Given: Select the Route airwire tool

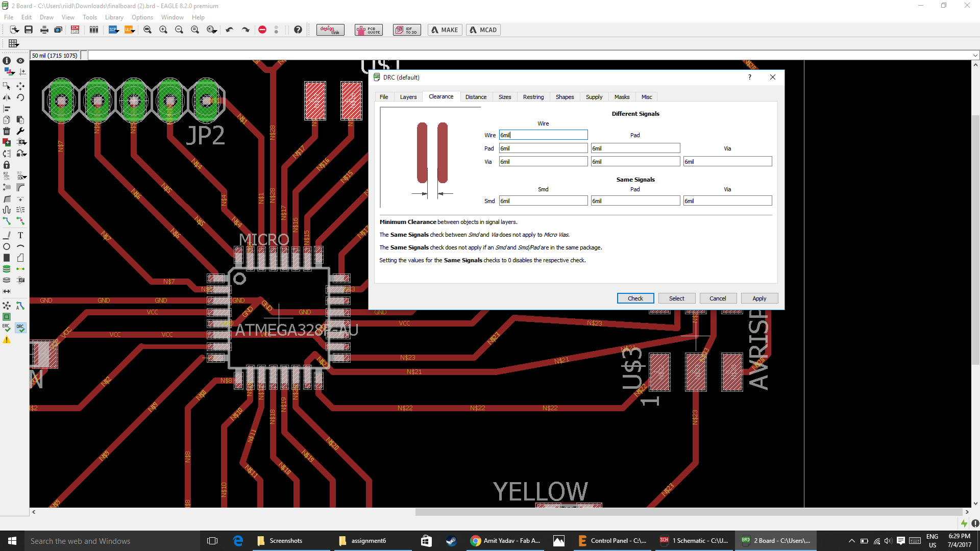Looking at the screenshot, I should (x=7, y=221).
